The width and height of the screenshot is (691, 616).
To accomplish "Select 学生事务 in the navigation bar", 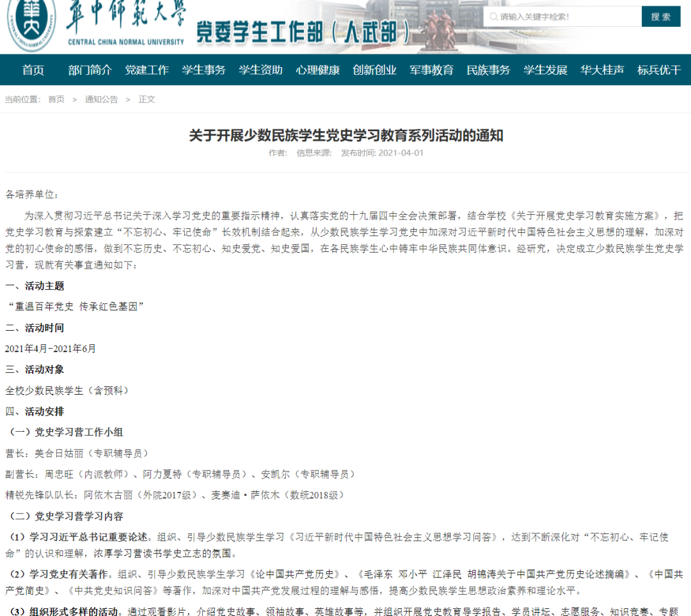I will click(203, 70).
